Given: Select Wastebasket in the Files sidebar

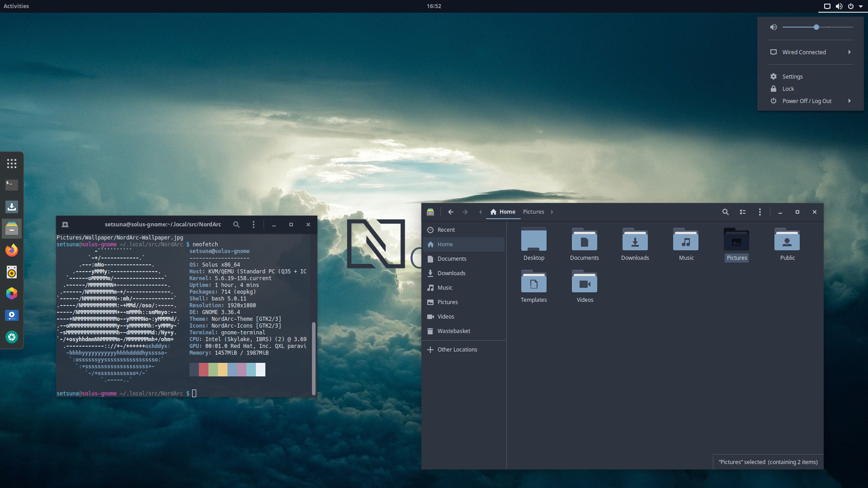Looking at the screenshot, I should (x=453, y=331).
